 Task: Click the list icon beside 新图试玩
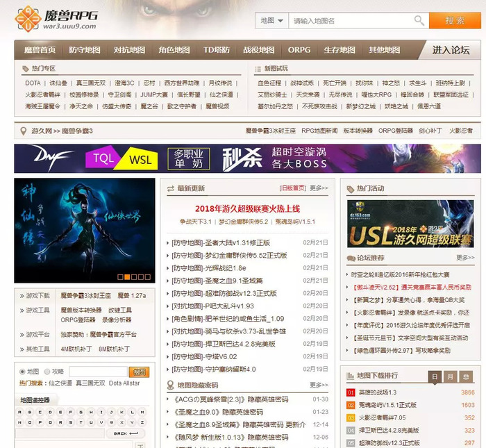[258, 69]
